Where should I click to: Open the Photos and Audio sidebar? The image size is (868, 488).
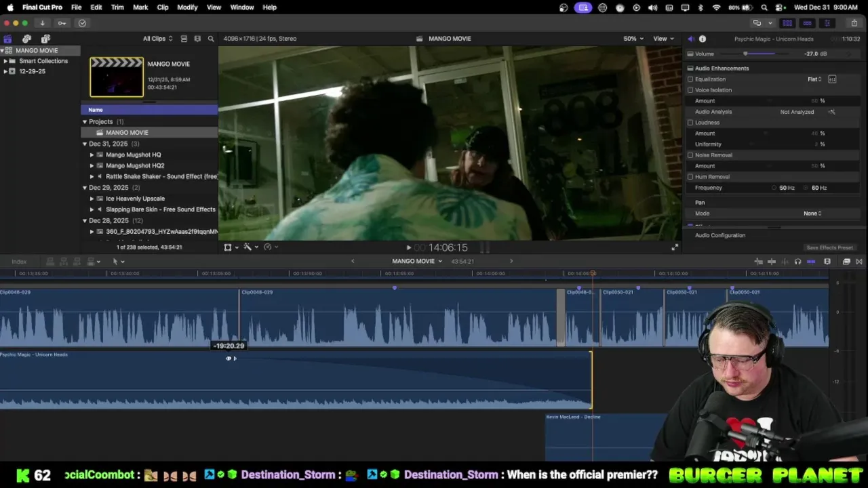pyautogui.click(x=26, y=39)
